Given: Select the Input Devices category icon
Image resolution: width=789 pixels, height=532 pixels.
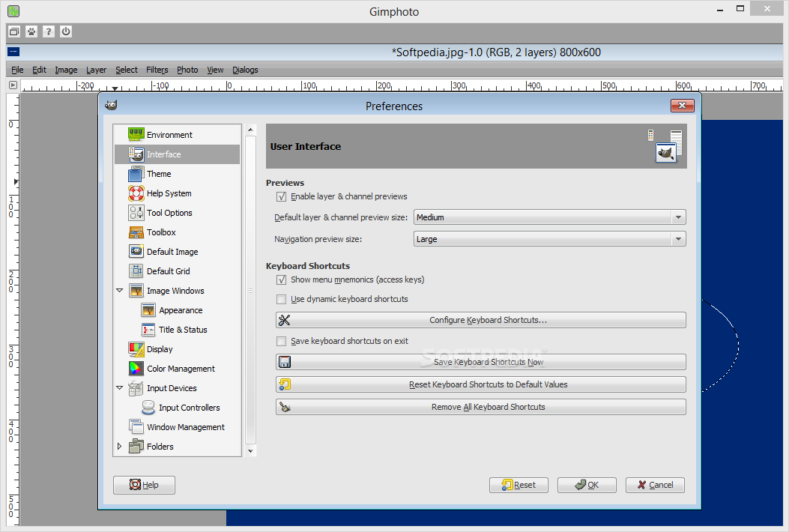Looking at the screenshot, I should pos(136,388).
